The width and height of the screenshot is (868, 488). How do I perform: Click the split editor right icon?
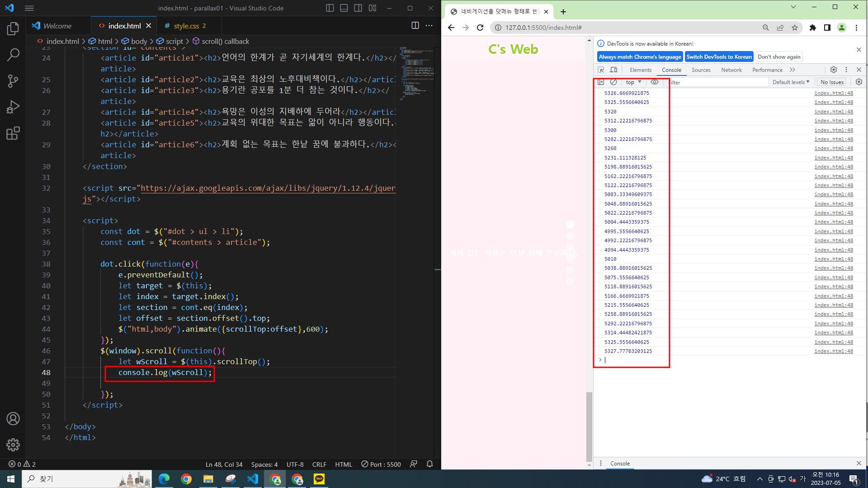tap(415, 25)
